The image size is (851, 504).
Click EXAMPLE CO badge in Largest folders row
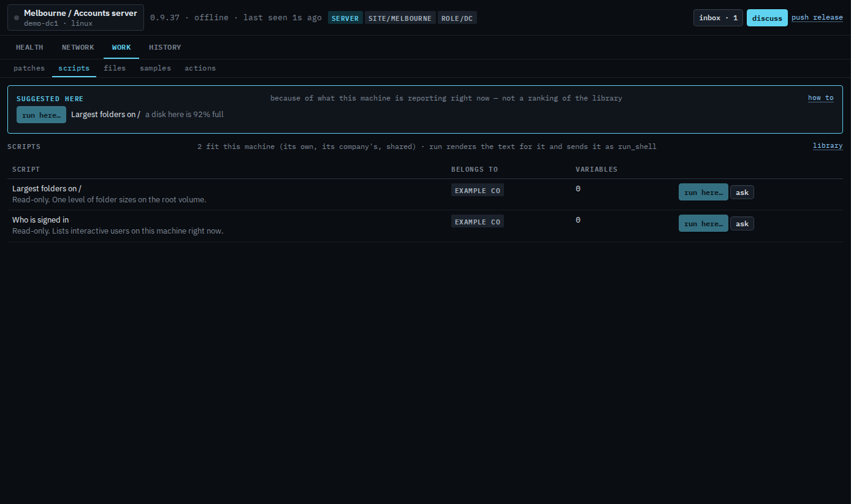point(477,191)
